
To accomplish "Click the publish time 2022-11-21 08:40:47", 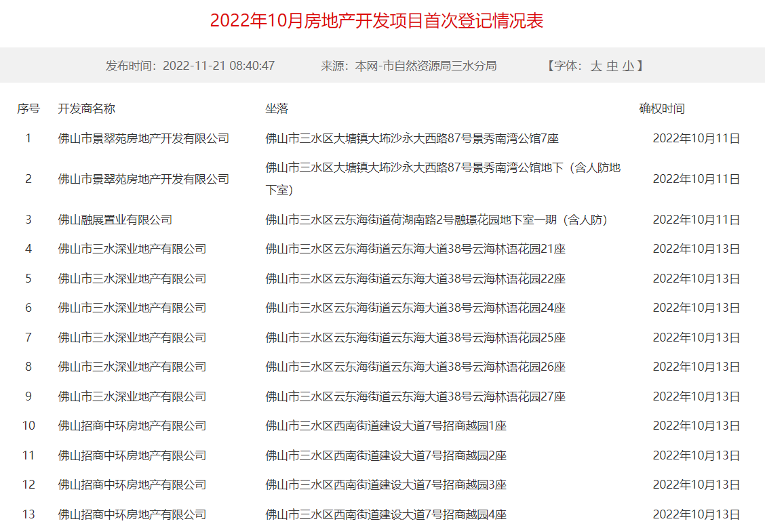I will [218, 66].
